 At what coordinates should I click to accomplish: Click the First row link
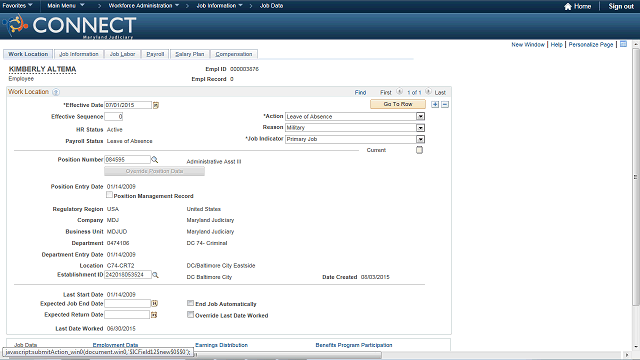386,93
